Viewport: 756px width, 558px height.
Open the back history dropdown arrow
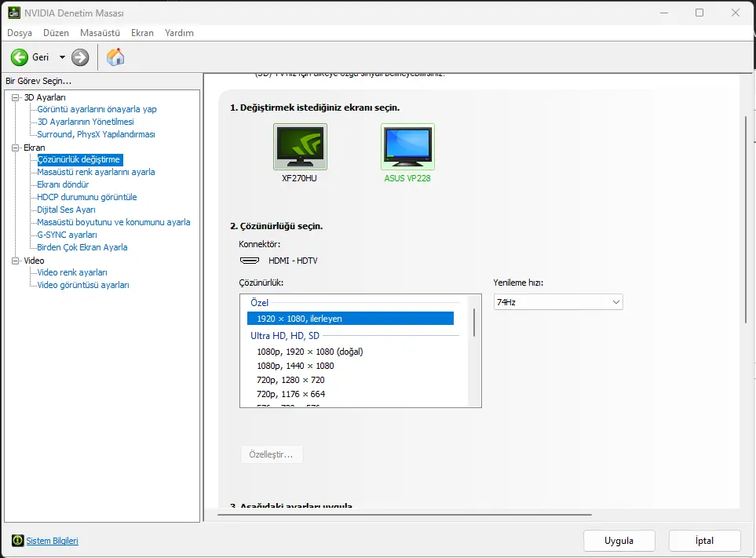pos(62,57)
